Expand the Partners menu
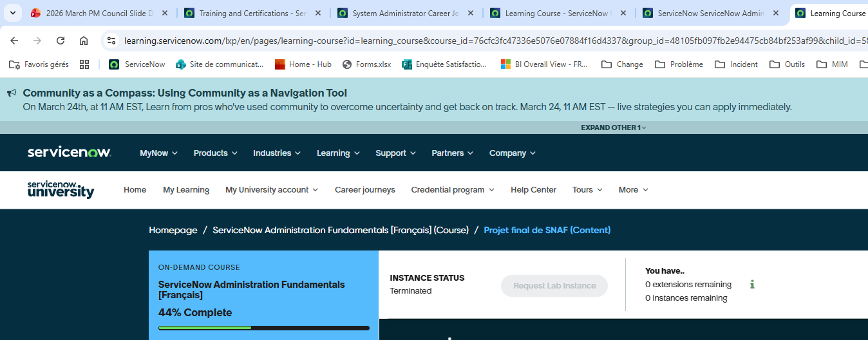The width and height of the screenshot is (868, 340). click(452, 153)
